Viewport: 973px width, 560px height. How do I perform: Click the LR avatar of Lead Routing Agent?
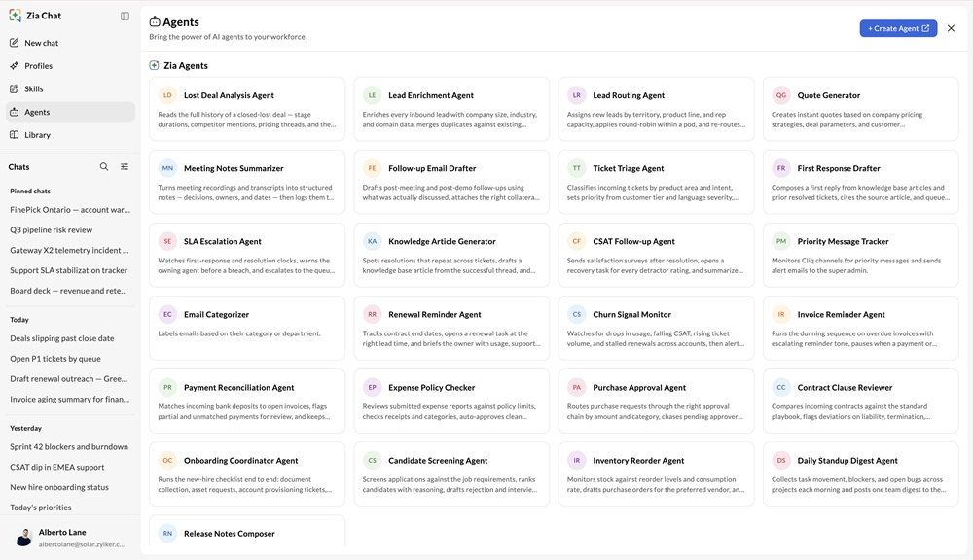(576, 95)
